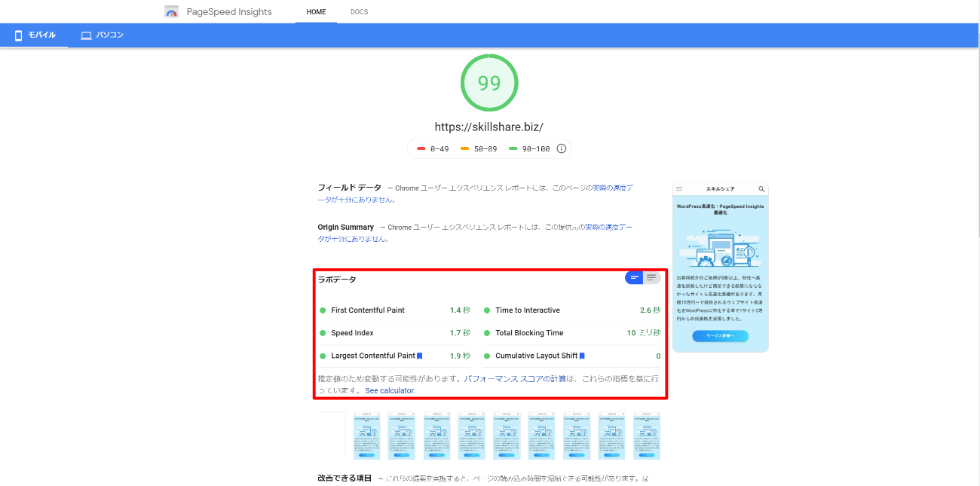This screenshot has height=486, width=980.
Task: Click the red 0–49 legend marker
Action: (421, 148)
